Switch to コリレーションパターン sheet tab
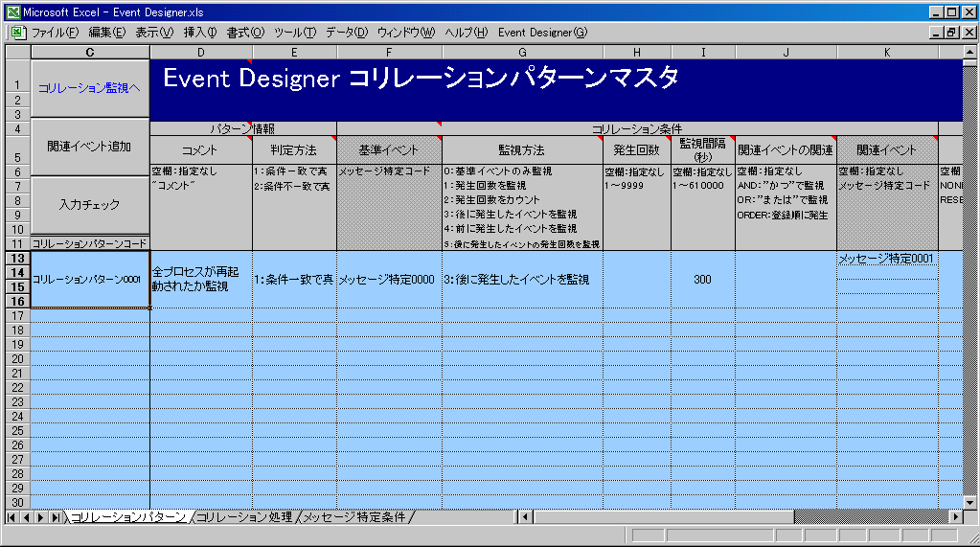The image size is (980, 547). click(128, 517)
